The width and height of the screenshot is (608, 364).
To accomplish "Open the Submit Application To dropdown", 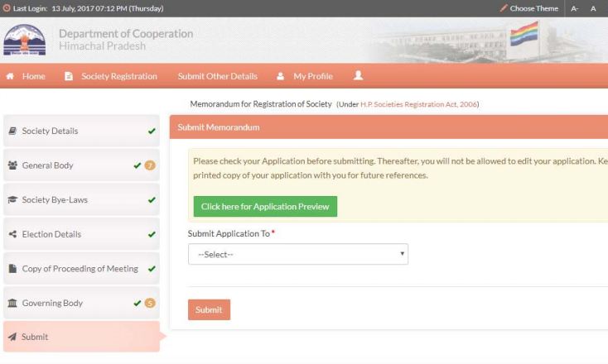I will 298,254.
